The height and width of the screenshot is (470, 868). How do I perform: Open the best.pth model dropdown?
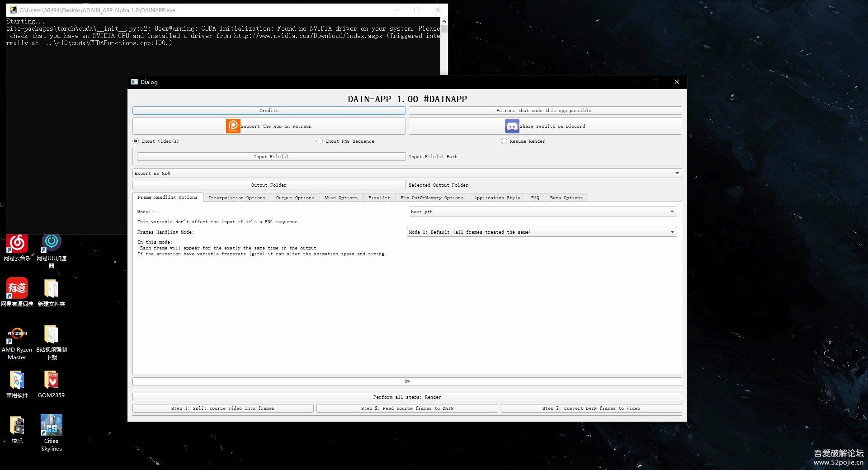point(542,211)
